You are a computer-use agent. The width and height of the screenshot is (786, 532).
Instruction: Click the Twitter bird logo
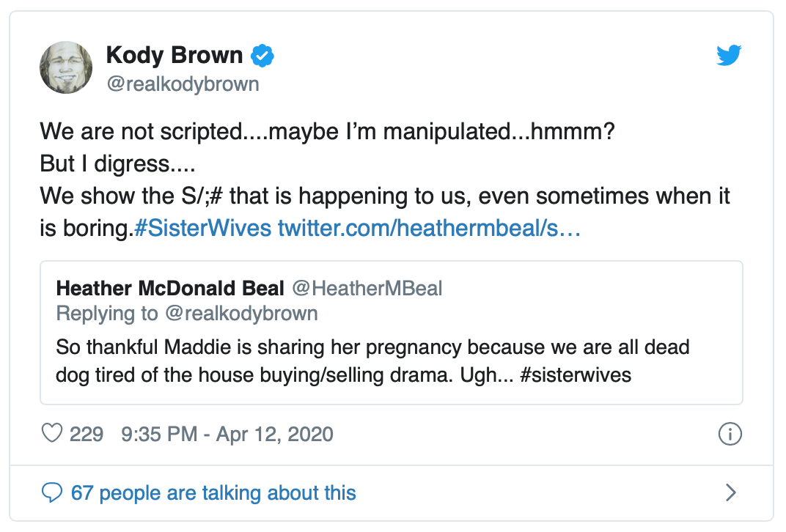point(729,56)
